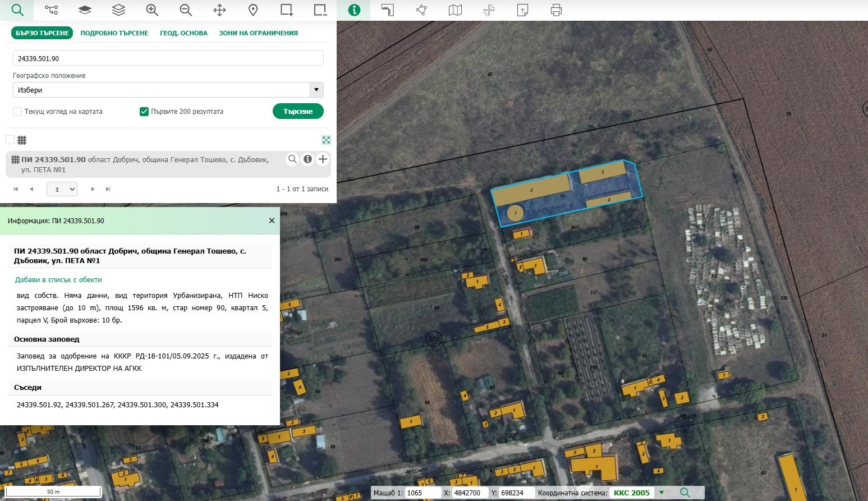The image size is (868, 501).
Task: Click the export file icon
Action: pyautogui.click(x=522, y=10)
